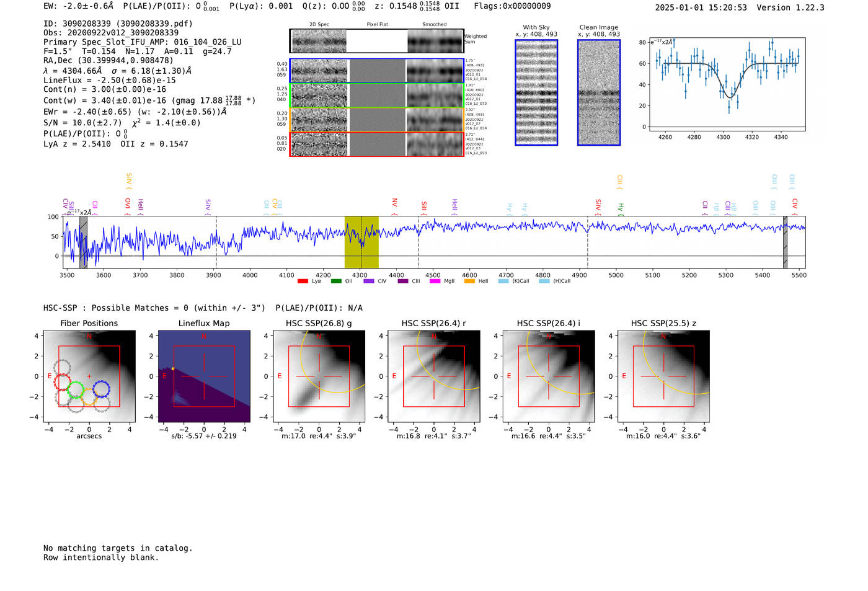
Task: Select the green-bordered fiber 2D spectrum row
Action: [x=377, y=96]
